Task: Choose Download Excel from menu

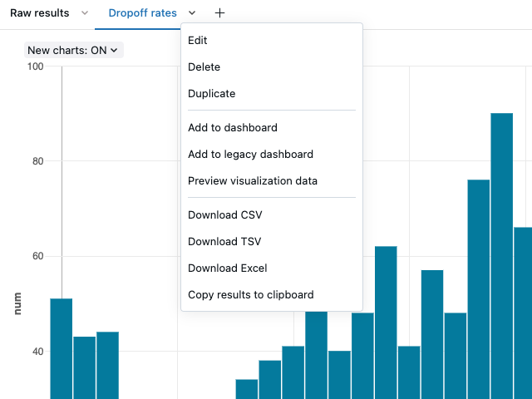Action: coord(227,268)
